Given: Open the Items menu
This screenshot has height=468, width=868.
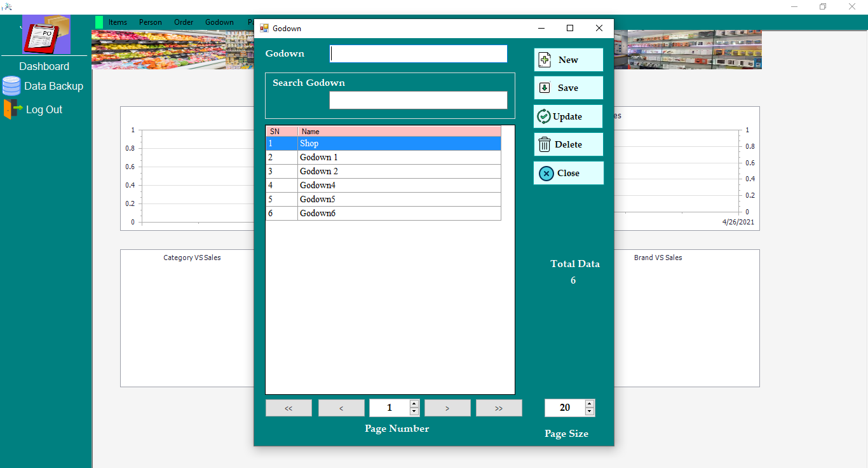Looking at the screenshot, I should [118, 22].
